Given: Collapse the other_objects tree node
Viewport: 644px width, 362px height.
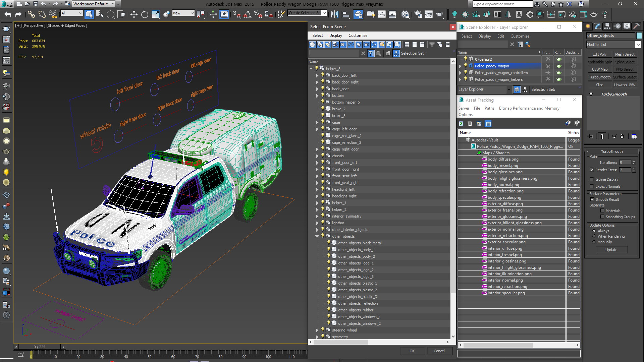Looking at the screenshot, I should (317, 236).
